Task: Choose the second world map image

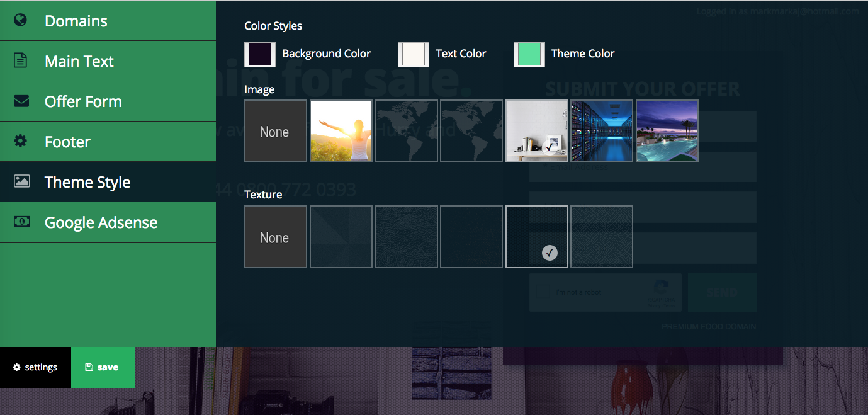Action: click(471, 131)
